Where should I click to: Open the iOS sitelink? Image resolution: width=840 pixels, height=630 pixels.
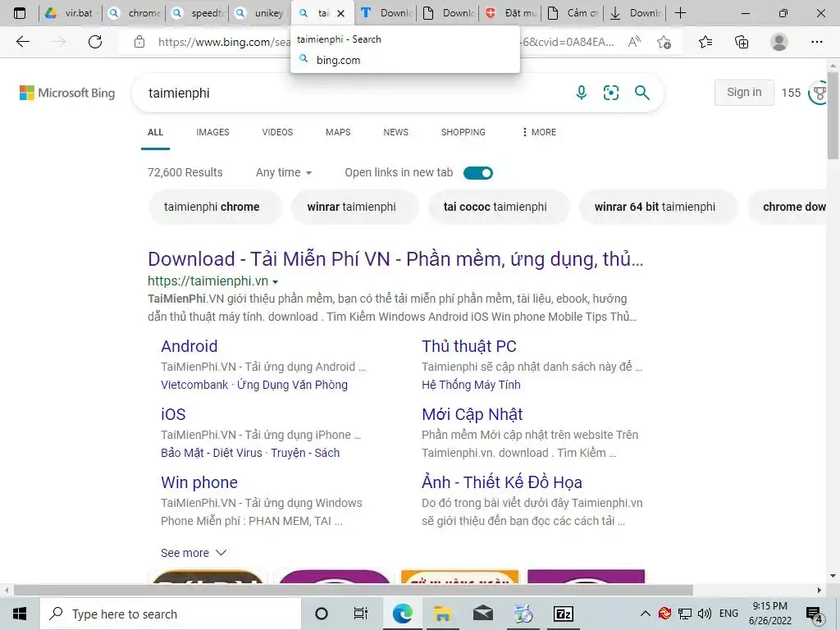tap(173, 414)
